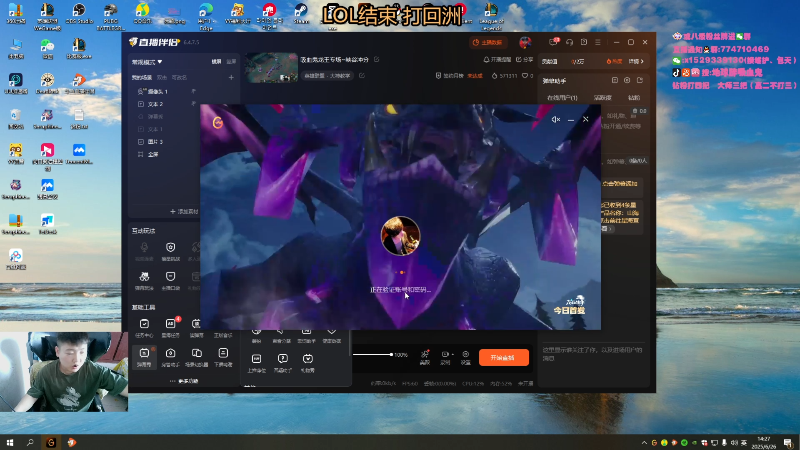Show hidden system tray icons chevron
This screenshot has height=450, width=800.
(644, 443)
